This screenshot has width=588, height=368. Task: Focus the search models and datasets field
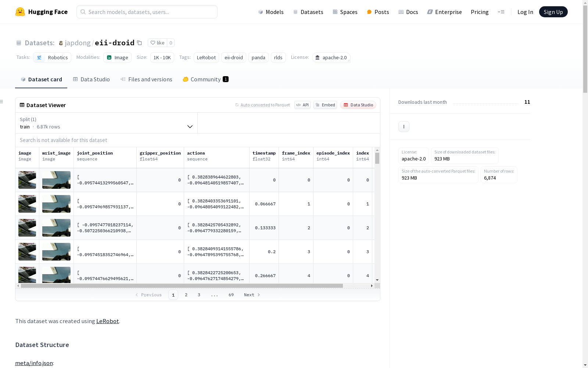coord(147,12)
